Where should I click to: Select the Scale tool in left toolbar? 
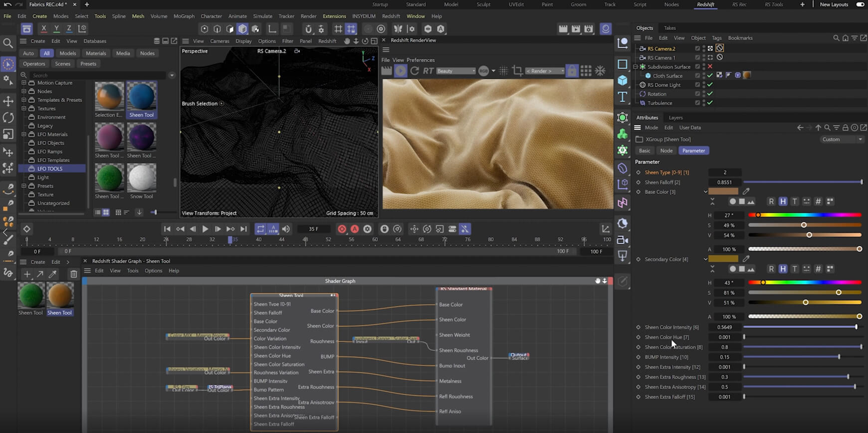point(8,134)
